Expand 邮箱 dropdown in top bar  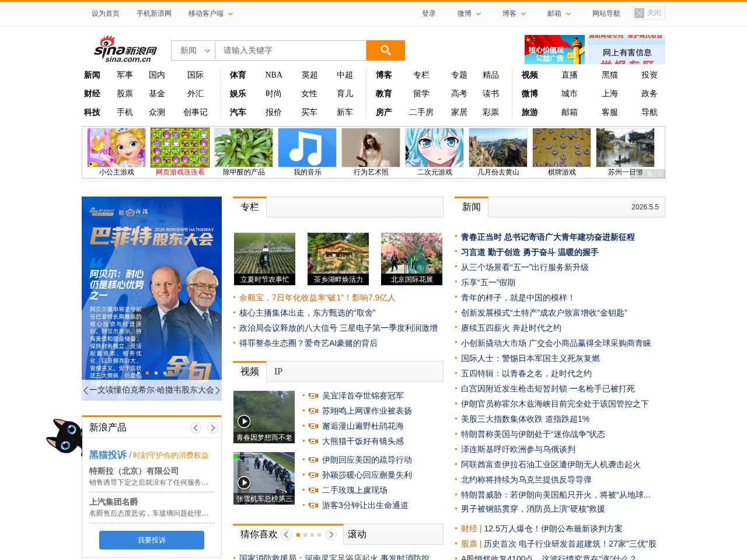(559, 13)
